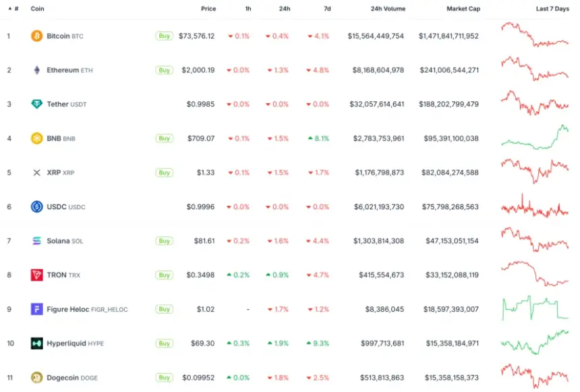Open BNB's green 7-day sparkline chart

coord(535,137)
